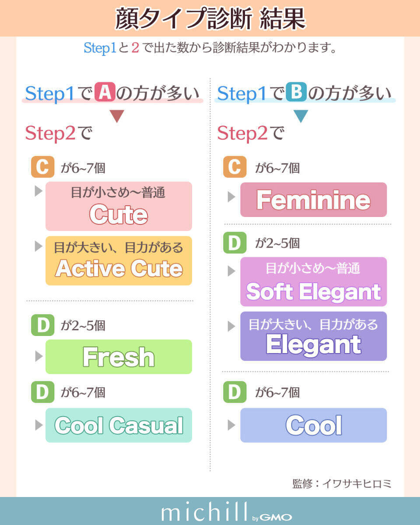Image resolution: width=420 pixels, height=525 pixels.
Task: Click the green D badge above Cool Casual
Action: [x=42, y=392]
